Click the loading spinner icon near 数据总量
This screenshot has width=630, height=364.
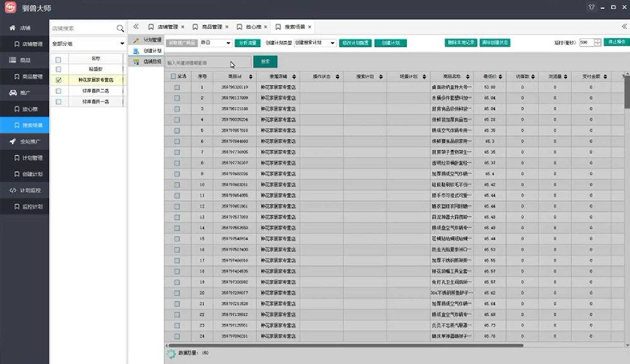click(171, 353)
